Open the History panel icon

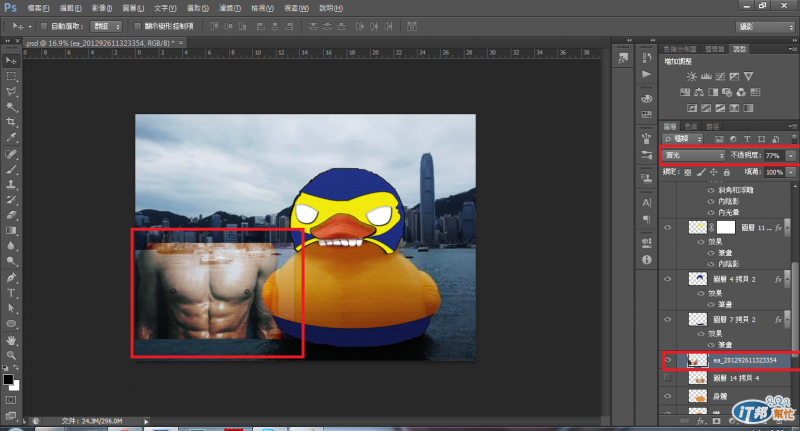click(646, 58)
